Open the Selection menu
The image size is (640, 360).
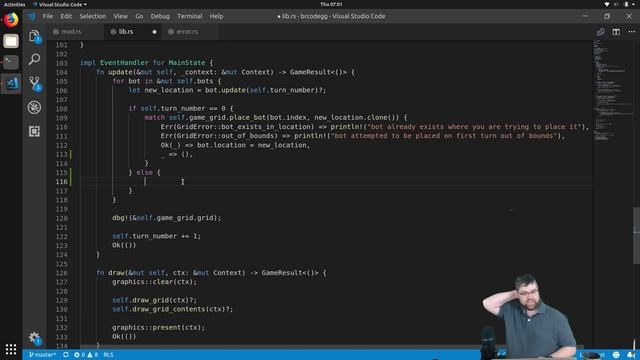(93, 16)
